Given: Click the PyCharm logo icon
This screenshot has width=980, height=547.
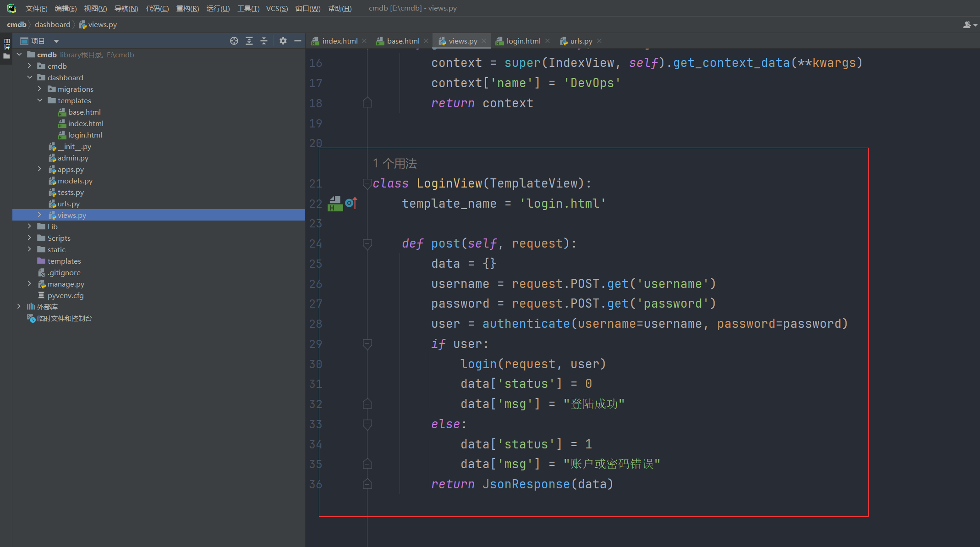Looking at the screenshot, I should (11, 8).
